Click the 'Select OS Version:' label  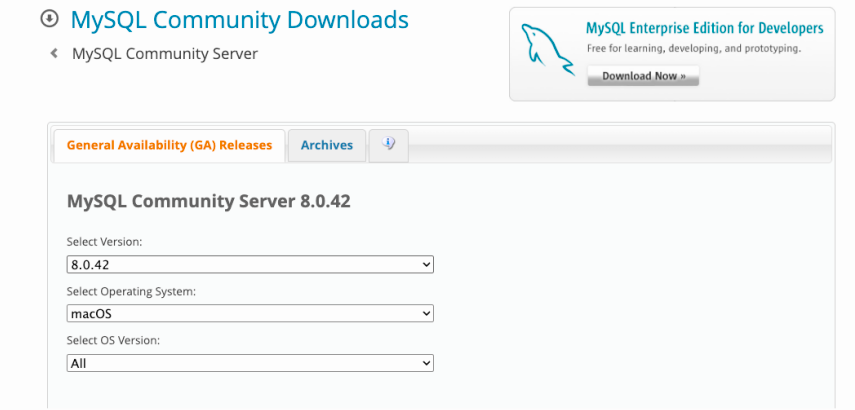click(x=113, y=340)
